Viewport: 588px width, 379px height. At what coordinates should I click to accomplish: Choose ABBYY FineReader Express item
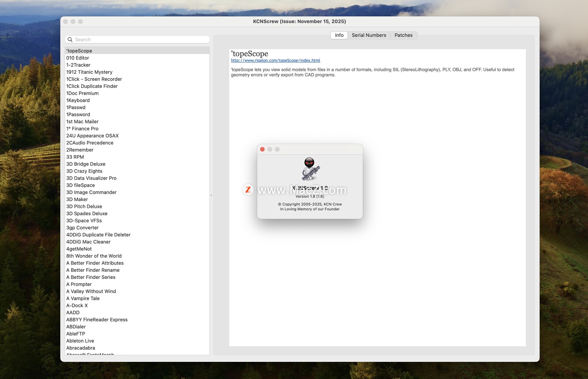tap(97, 320)
